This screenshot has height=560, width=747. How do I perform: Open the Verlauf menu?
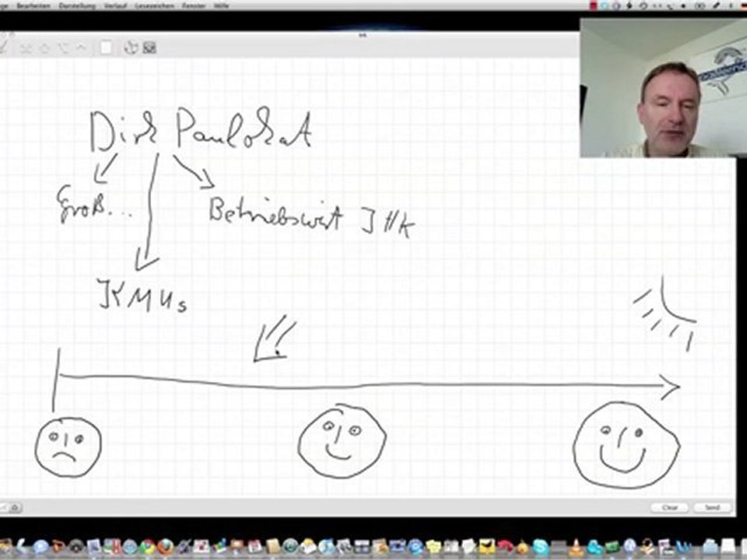[115, 5]
